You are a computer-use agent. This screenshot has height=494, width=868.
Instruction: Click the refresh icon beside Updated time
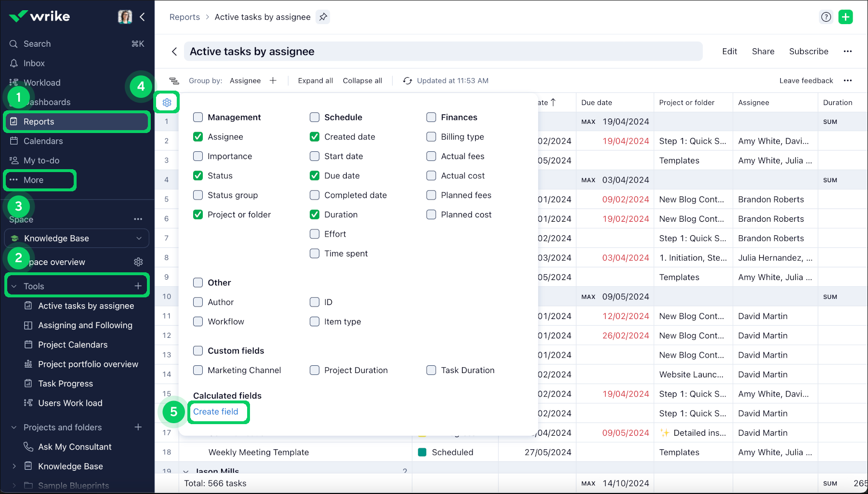click(408, 81)
